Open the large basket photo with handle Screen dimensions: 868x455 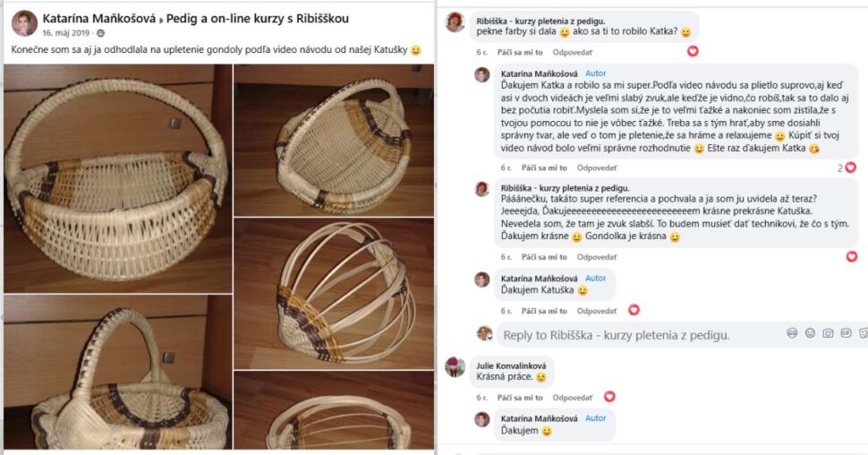click(117, 178)
